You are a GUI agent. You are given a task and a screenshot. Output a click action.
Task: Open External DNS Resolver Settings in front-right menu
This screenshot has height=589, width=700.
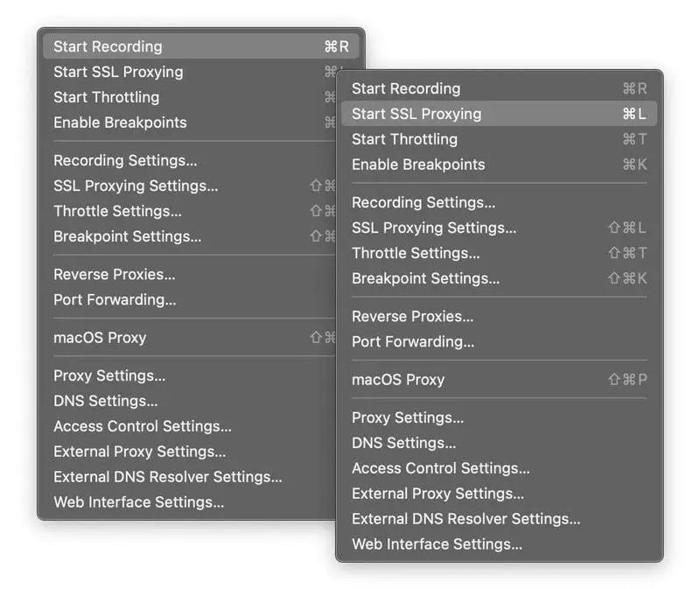(465, 519)
